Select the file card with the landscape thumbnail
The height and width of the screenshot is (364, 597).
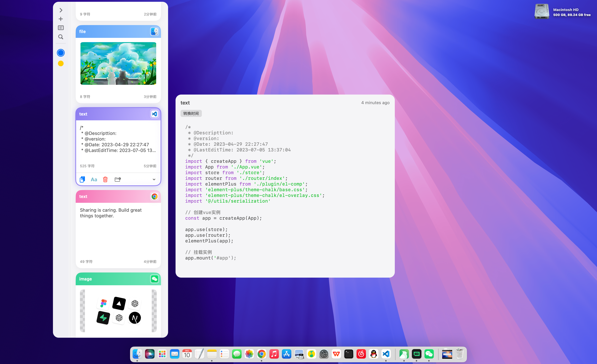[118, 63]
